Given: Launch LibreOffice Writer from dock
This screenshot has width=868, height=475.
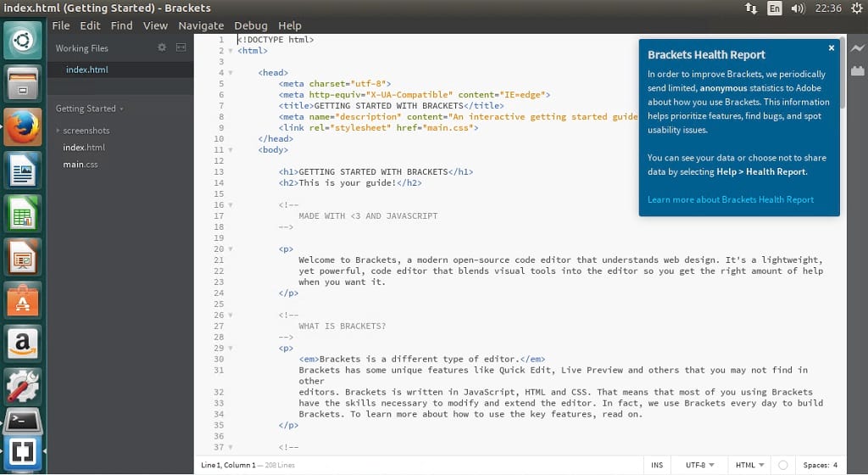Looking at the screenshot, I should pos(23,170).
